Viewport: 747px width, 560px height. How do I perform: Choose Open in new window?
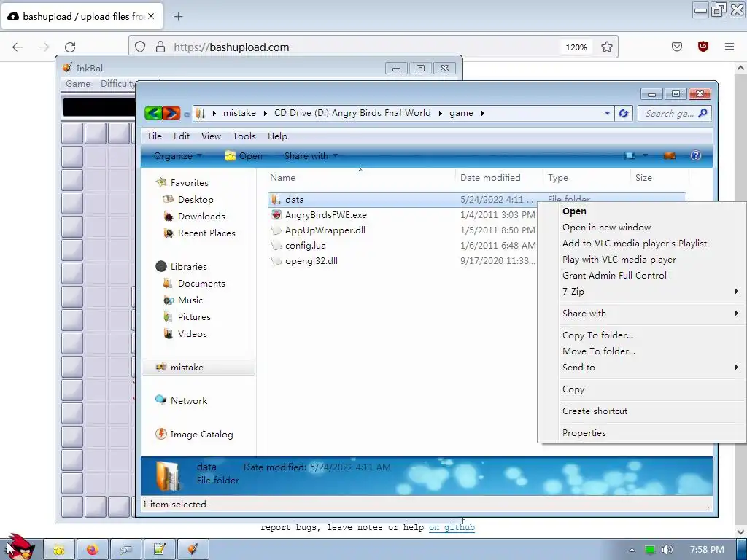[x=641, y=227]
